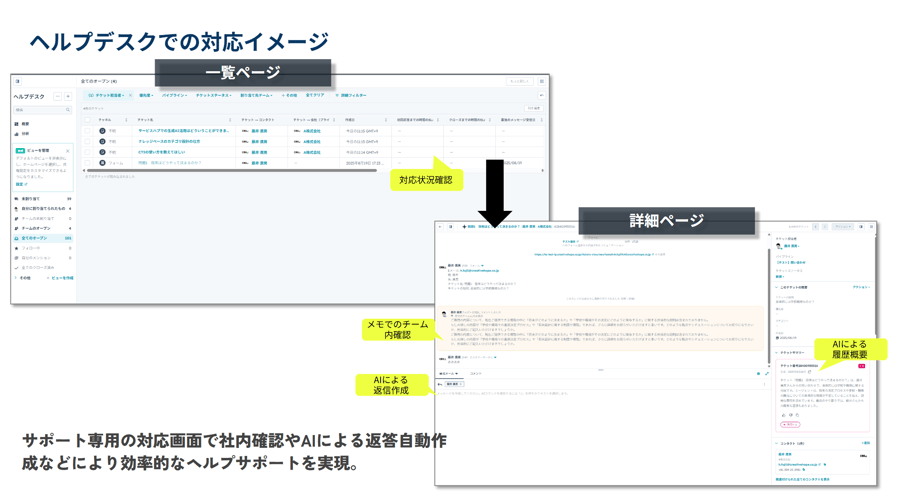
Task: Click the plus icon beside ヘルプデスク
Action: (68, 97)
